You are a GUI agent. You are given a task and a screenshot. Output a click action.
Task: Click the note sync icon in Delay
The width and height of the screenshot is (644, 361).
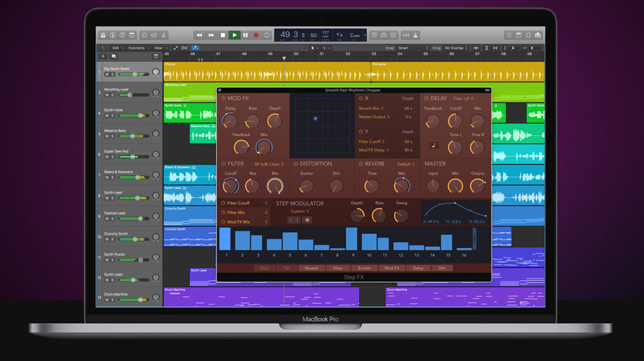click(x=433, y=145)
